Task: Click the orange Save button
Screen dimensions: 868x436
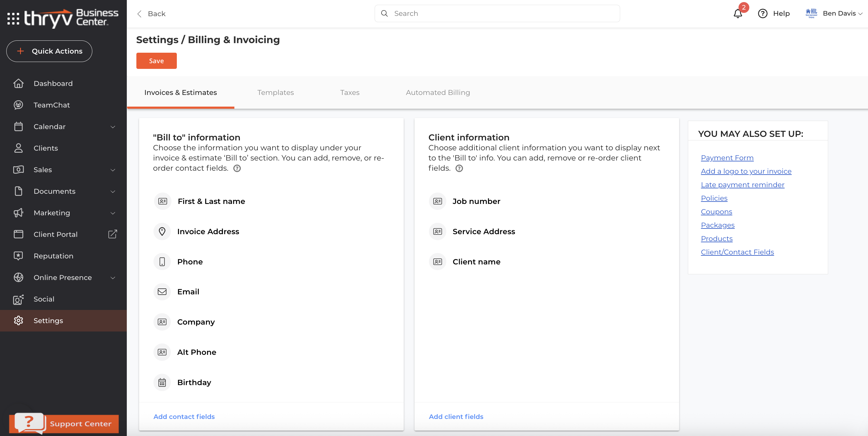Action: point(156,61)
